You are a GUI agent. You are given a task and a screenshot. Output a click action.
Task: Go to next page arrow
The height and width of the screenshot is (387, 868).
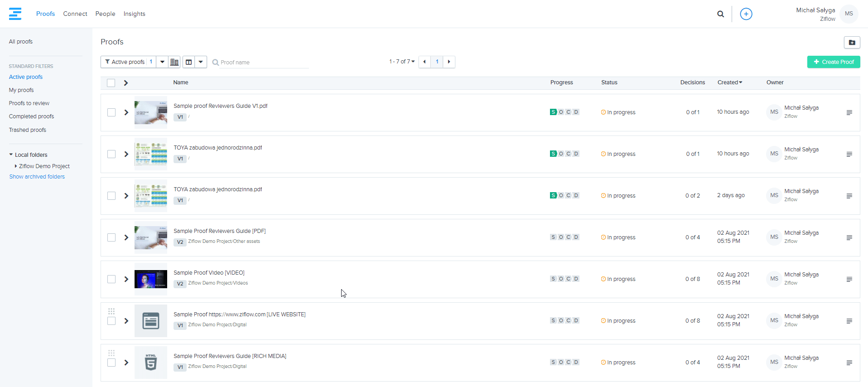click(449, 62)
